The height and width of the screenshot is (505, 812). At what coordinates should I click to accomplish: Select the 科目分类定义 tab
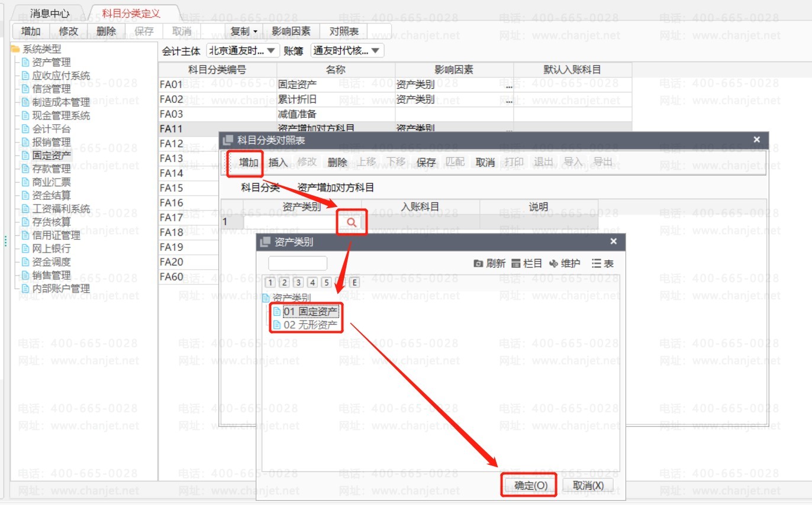pos(130,13)
